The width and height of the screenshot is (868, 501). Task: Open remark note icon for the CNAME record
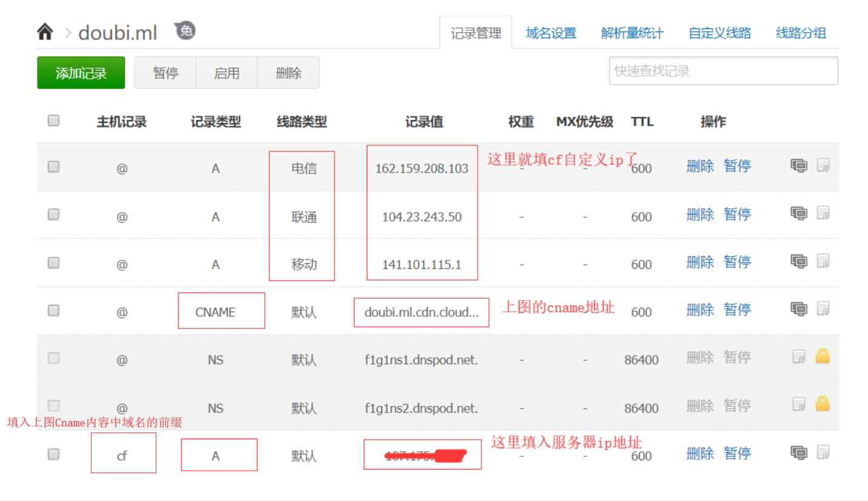click(x=823, y=308)
